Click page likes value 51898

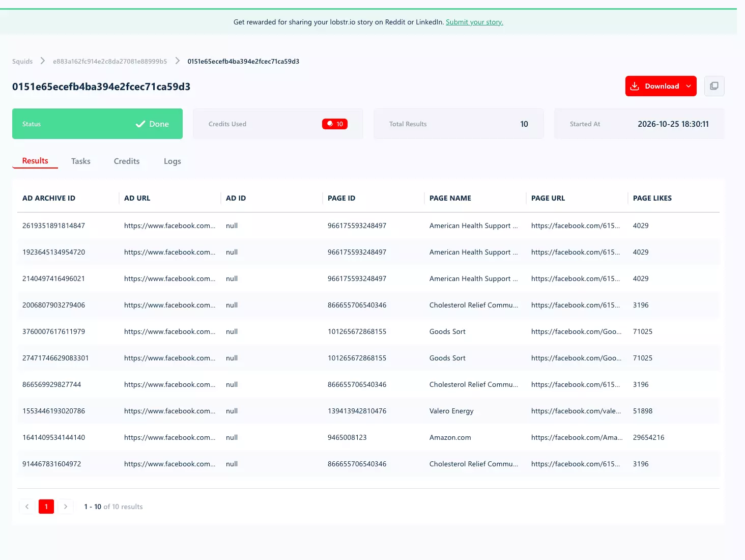click(643, 411)
